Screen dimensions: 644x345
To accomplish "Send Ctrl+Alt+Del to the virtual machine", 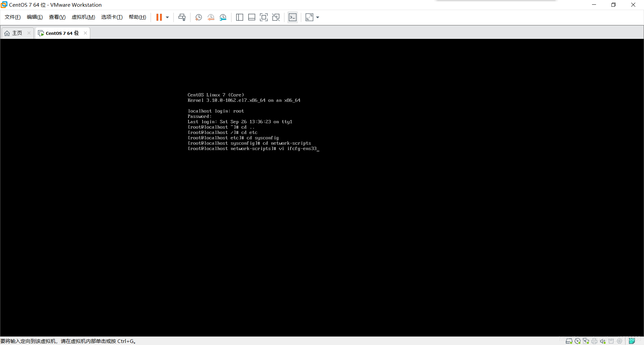I will [x=182, y=17].
